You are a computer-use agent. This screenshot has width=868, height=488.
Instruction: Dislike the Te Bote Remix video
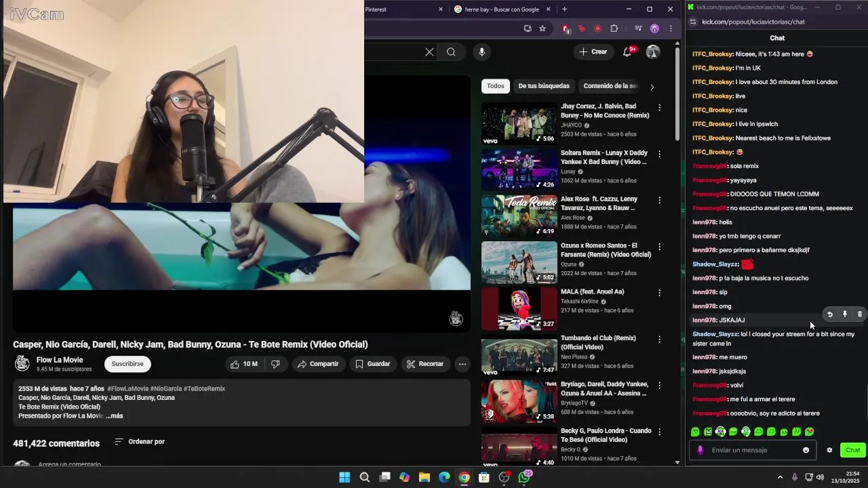point(275,364)
